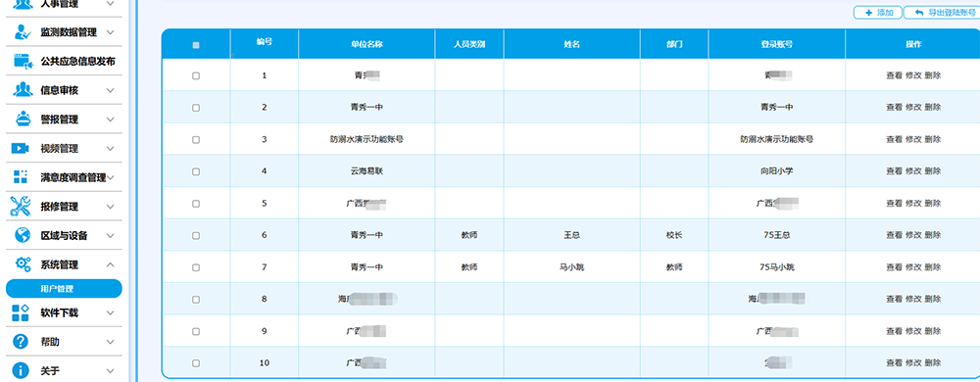Click 修改 in row 2
980x382 pixels.
(x=913, y=108)
